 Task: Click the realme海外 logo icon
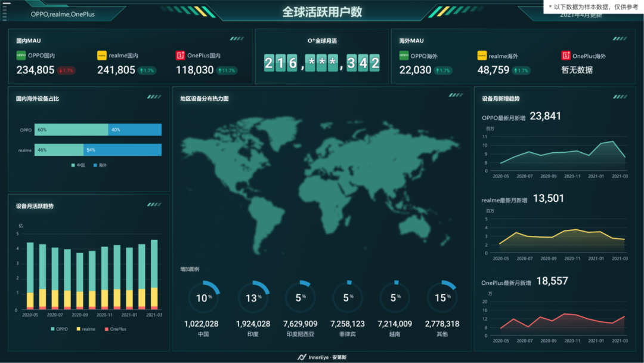[x=482, y=55]
